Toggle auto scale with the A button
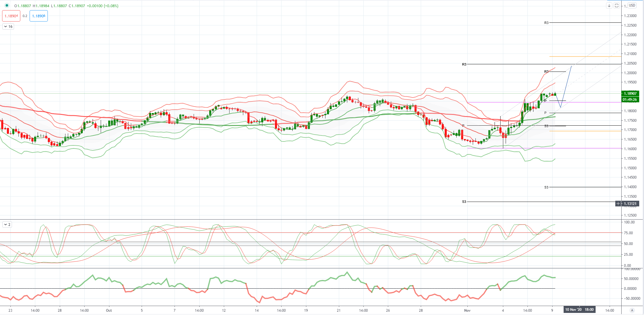 point(632,310)
